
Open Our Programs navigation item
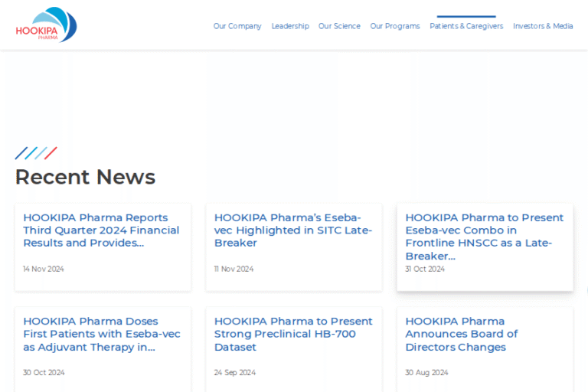(395, 26)
